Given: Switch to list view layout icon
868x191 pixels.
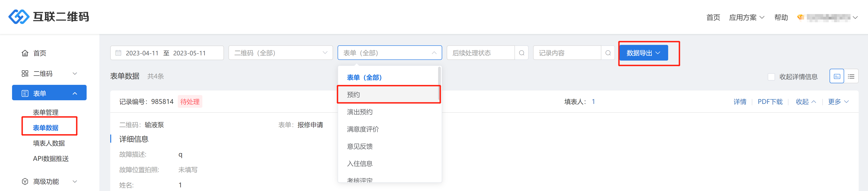Looking at the screenshot, I should [851, 77].
